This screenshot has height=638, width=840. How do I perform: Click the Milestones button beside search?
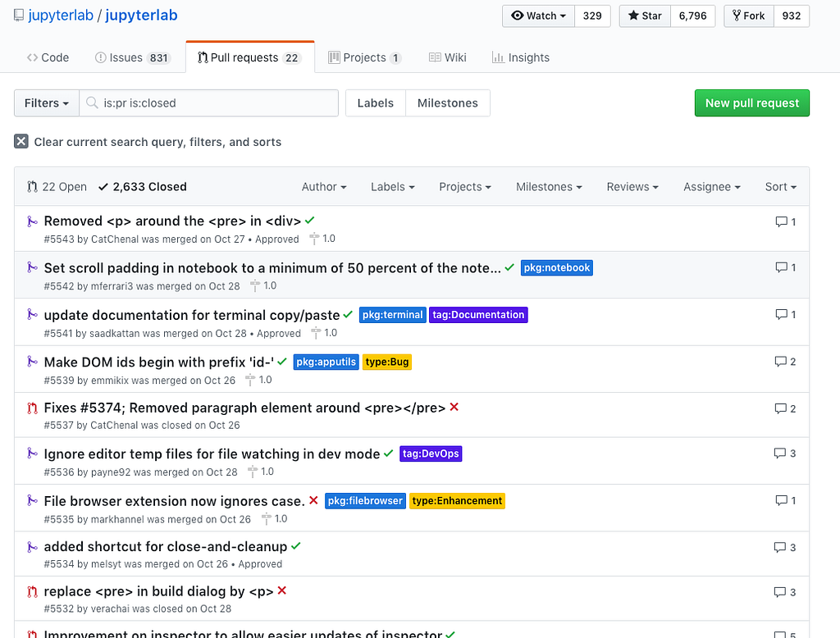(x=448, y=103)
